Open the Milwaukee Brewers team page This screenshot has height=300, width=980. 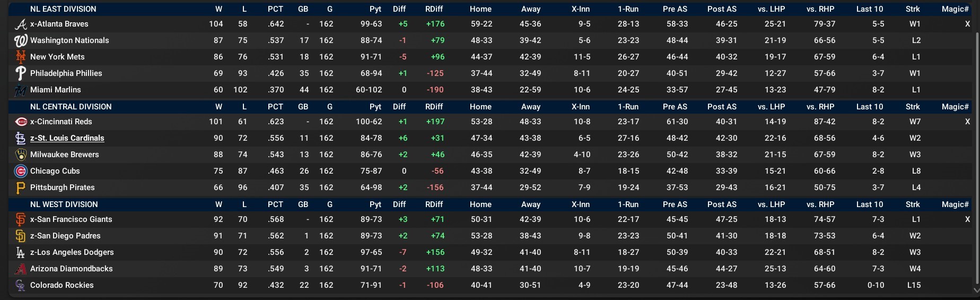point(64,155)
